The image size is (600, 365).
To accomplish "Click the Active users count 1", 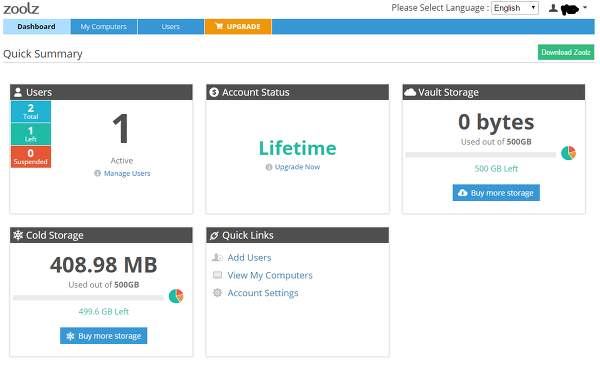I will 121,129.
